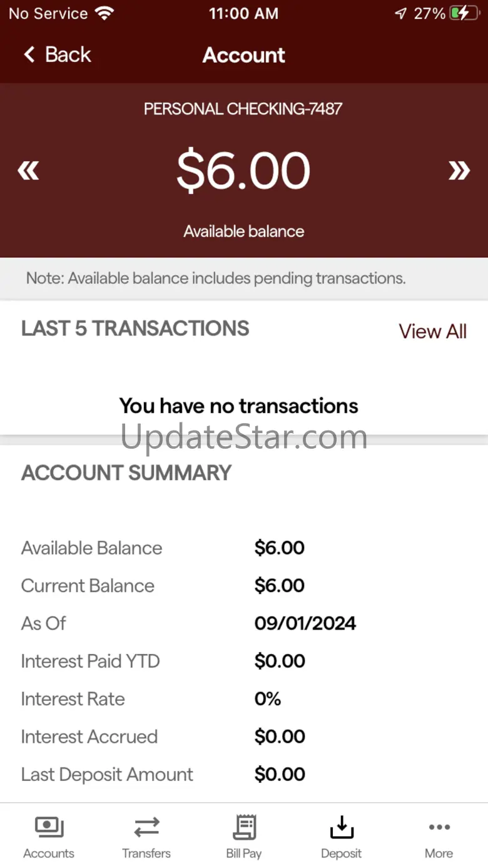Tap the Interest Rate 0% value
The image size is (488, 868).
(268, 699)
